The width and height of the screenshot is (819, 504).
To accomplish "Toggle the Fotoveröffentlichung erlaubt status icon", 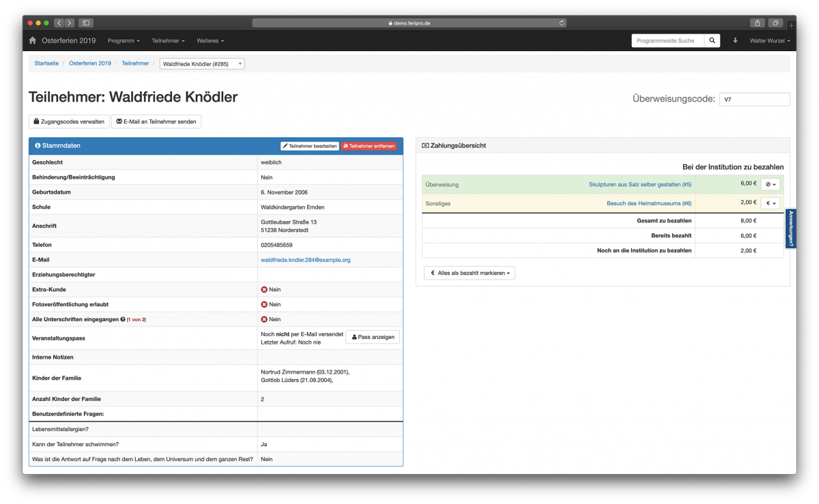I will click(x=263, y=304).
